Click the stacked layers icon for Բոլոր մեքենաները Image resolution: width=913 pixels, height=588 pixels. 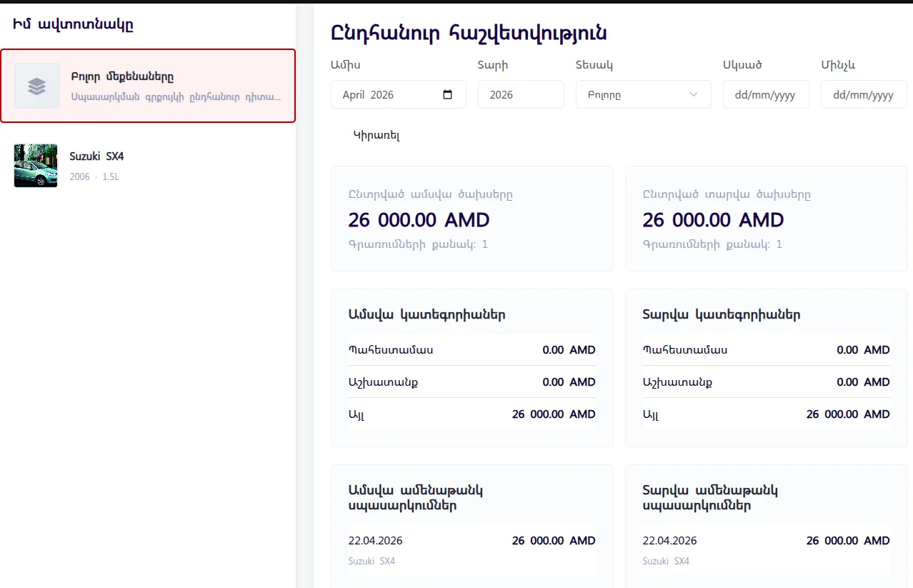[37, 86]
